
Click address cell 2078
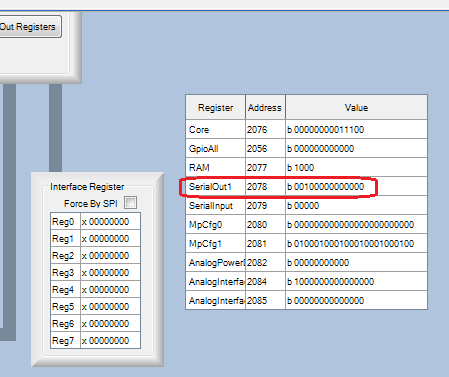pyautogui.click(x=265, y=186)
